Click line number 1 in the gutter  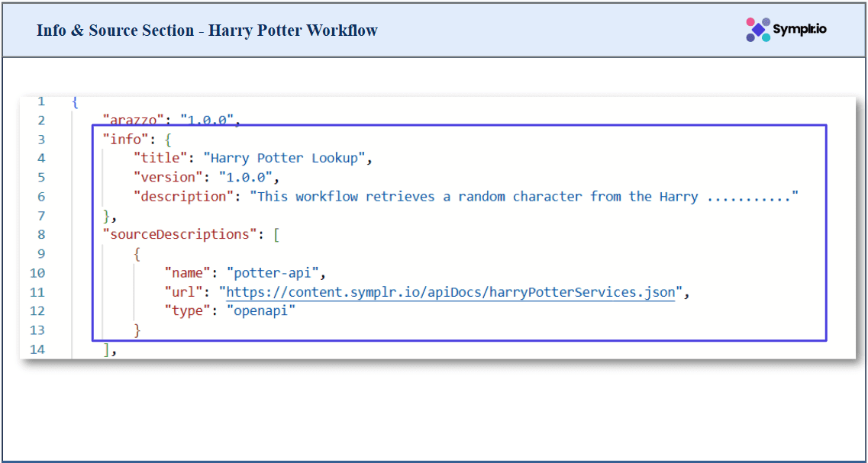click(40, 101)
